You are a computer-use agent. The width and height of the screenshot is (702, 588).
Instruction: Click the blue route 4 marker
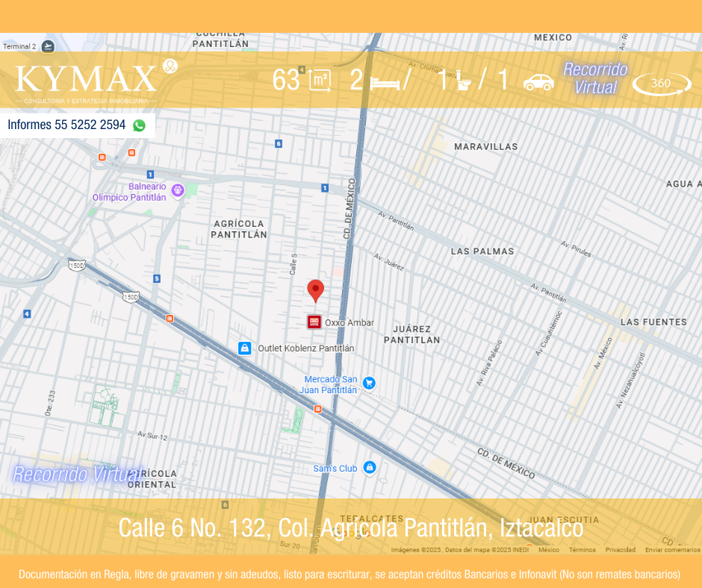click(27, 313)
